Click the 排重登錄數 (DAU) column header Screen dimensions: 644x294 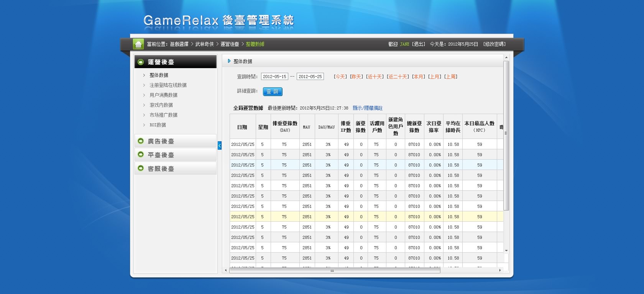coord(285,127)
